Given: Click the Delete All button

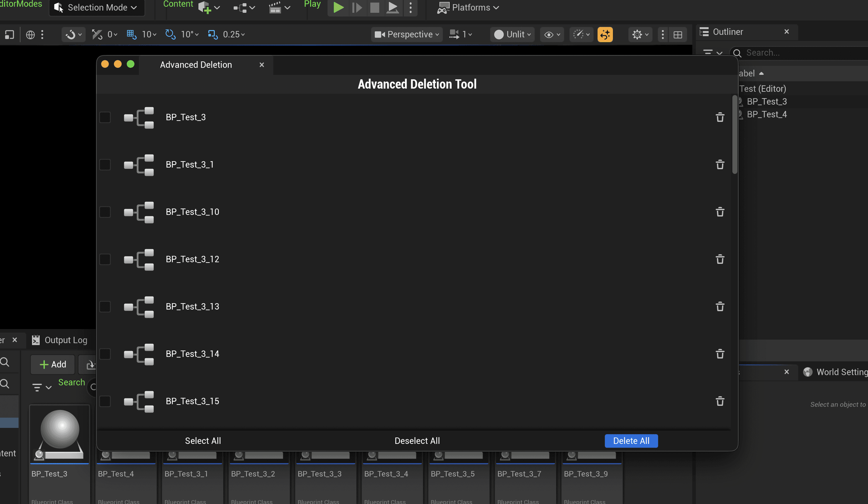Looking at the screenshot, I should point(631,441).
